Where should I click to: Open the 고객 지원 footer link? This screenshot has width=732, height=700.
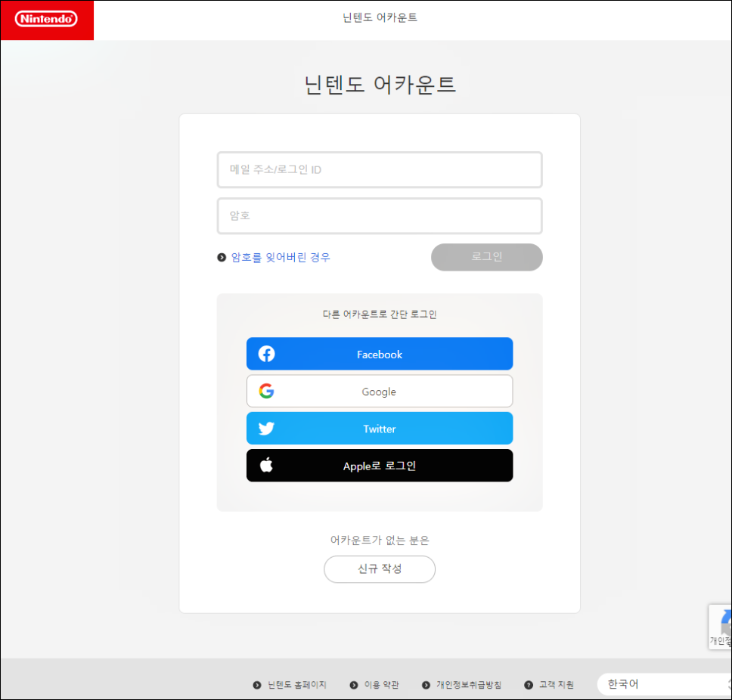tap(557, 685)
